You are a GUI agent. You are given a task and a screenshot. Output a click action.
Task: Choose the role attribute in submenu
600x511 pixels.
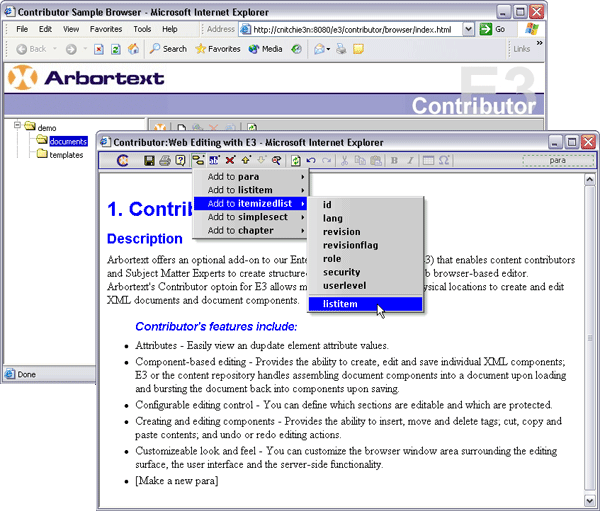pyautogui.click(x=332, y=259)
